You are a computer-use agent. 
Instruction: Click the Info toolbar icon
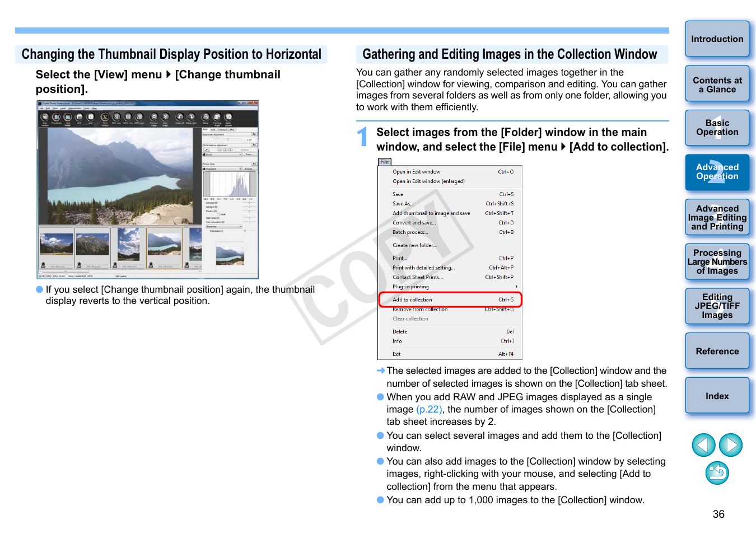(91, 117)
